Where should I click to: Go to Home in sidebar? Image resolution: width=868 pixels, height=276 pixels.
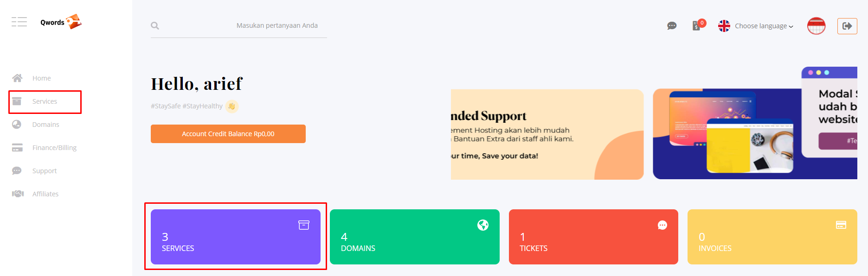(x=41, y=78)
